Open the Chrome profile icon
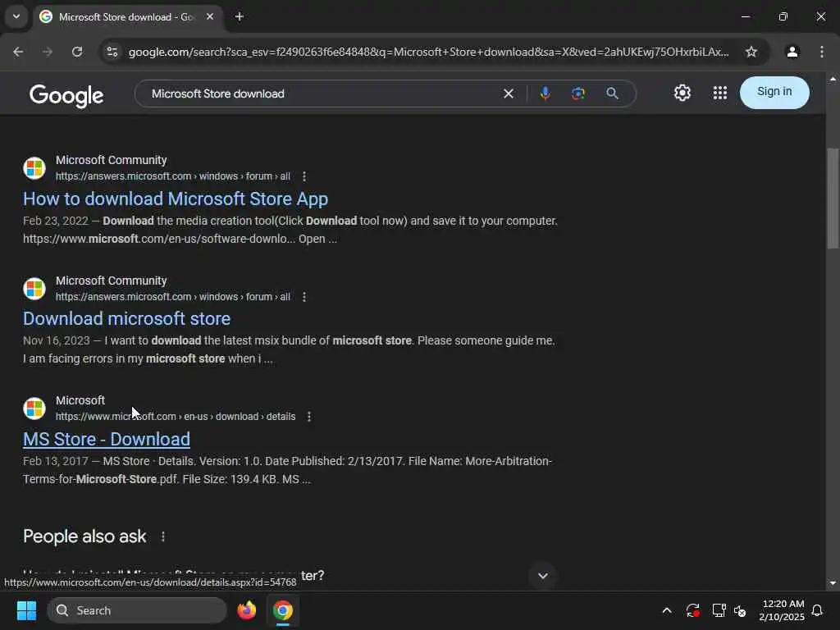 tap(792, 52)
